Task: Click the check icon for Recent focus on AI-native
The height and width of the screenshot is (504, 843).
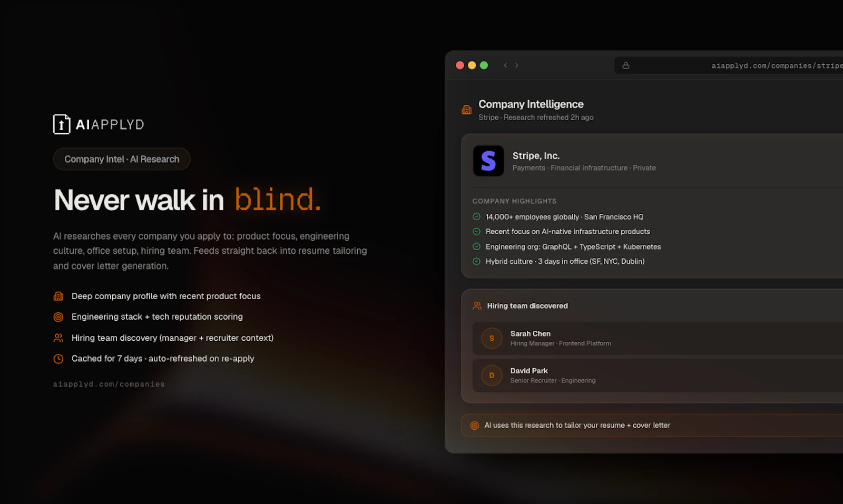Action: [476, 232]
